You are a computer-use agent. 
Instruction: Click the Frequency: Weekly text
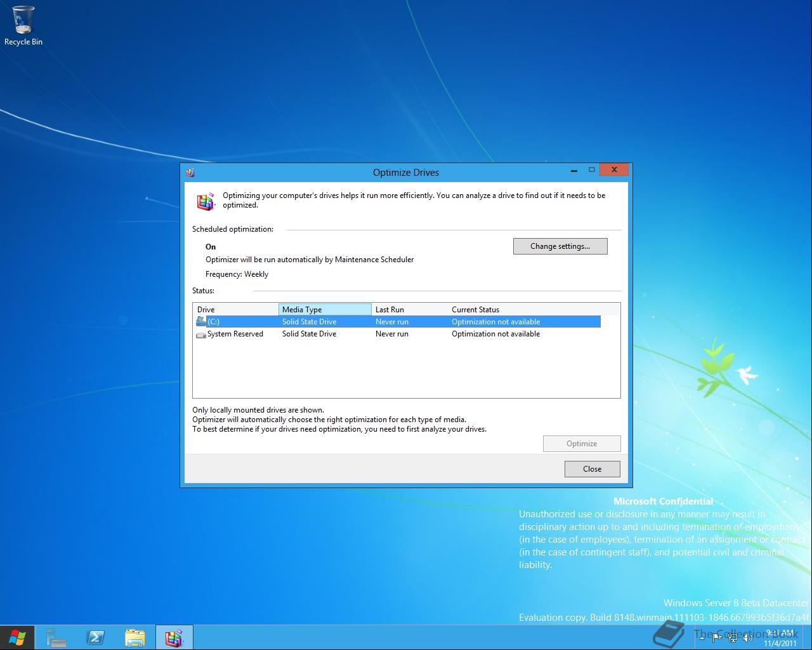coord(237,274)
